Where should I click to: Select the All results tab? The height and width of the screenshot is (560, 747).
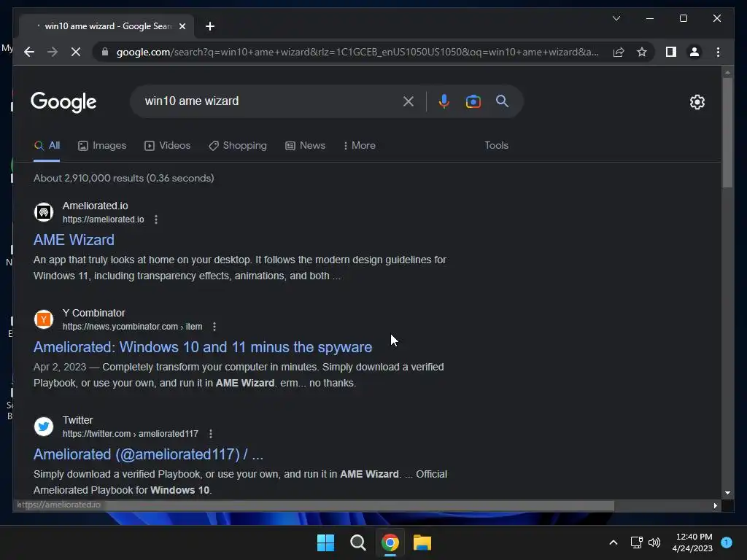47,145
